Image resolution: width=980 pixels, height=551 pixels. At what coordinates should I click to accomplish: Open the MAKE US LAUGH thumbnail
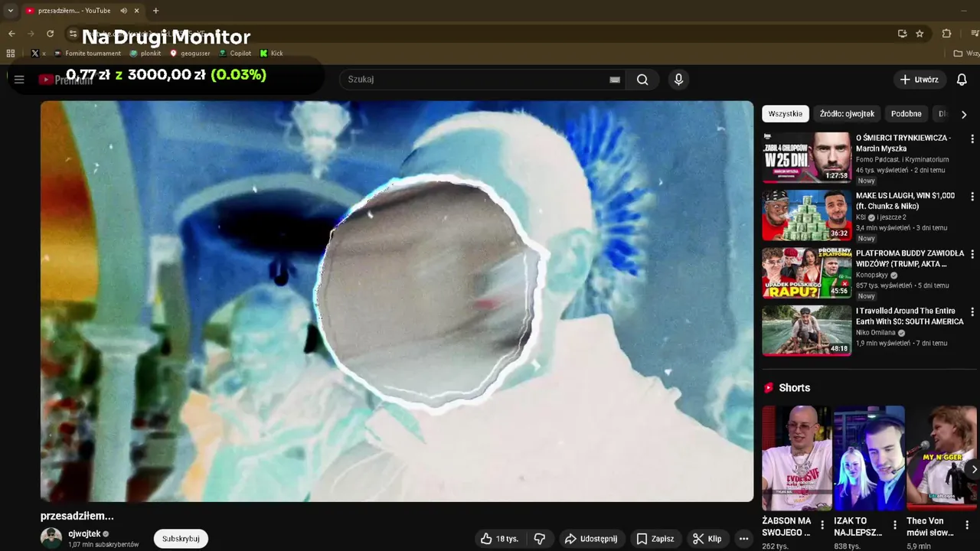tap(806, 215)
